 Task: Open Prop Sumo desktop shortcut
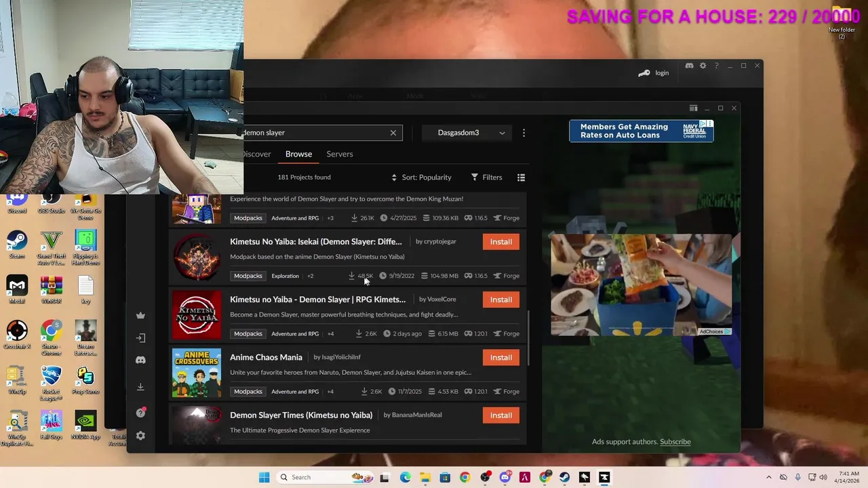pyautogui.click(x=85, y=381)
